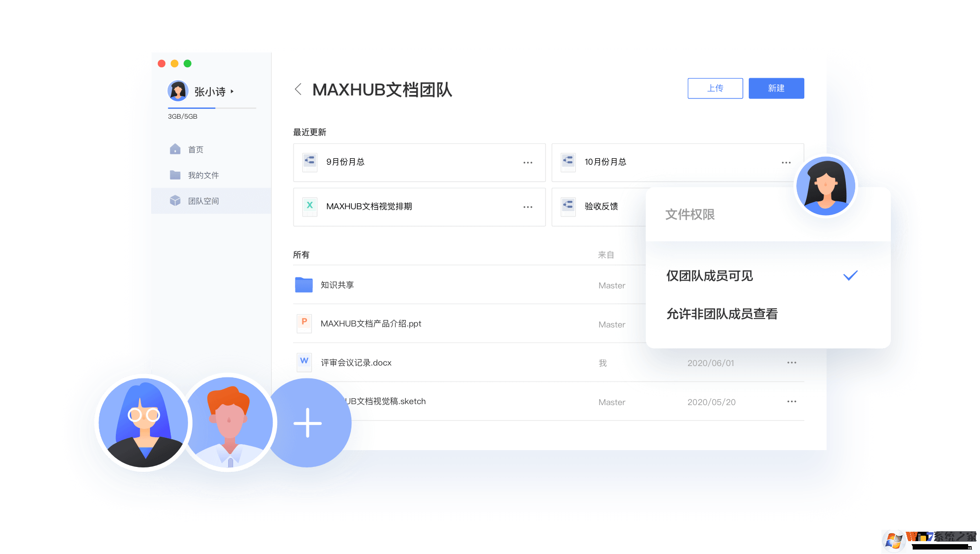Check the 3GB/5GB storage indicator
The height and width of the screenshot is (554, 980).
click(183, 116)
